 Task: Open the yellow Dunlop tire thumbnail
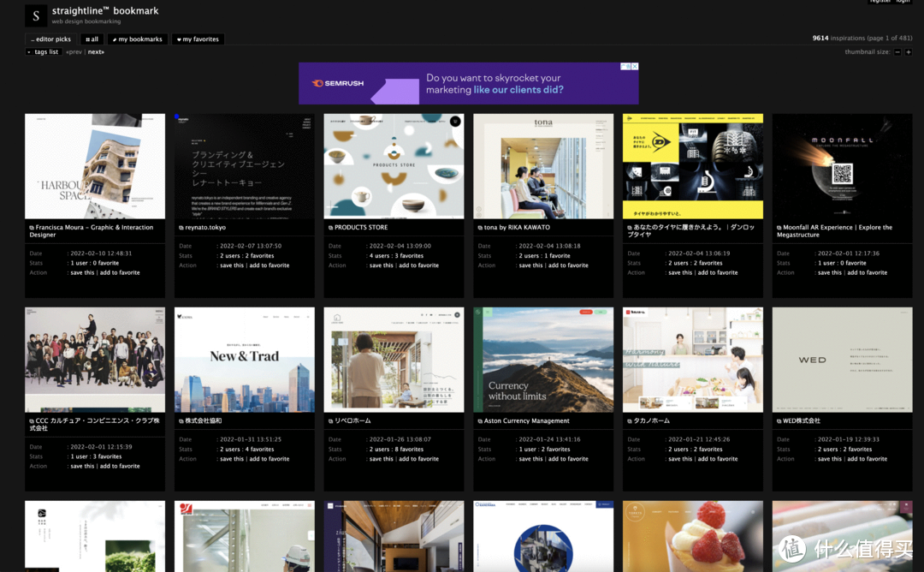(x=693, y=166)
